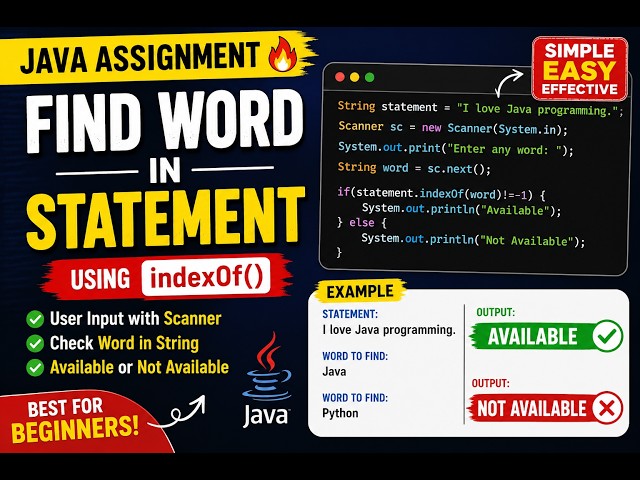Click the green dot in code window
The image size is (640, 480).
(370, 77)
